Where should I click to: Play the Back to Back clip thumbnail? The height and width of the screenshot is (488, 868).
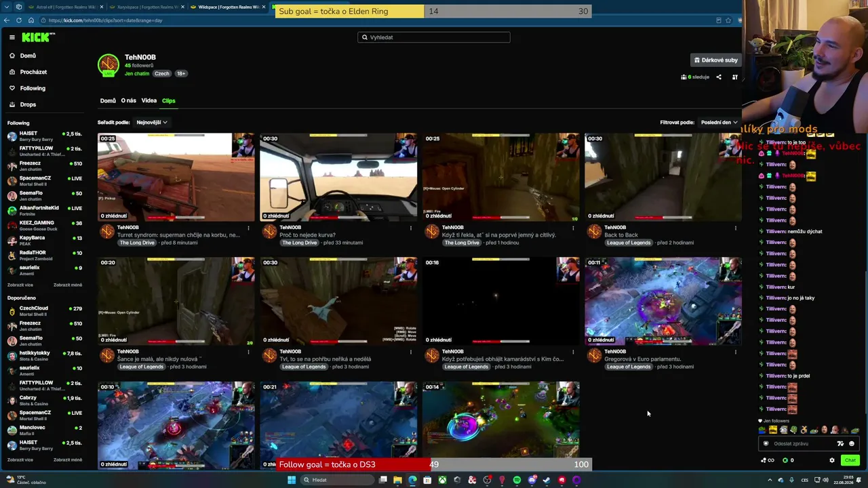click(x=663, y=177)
